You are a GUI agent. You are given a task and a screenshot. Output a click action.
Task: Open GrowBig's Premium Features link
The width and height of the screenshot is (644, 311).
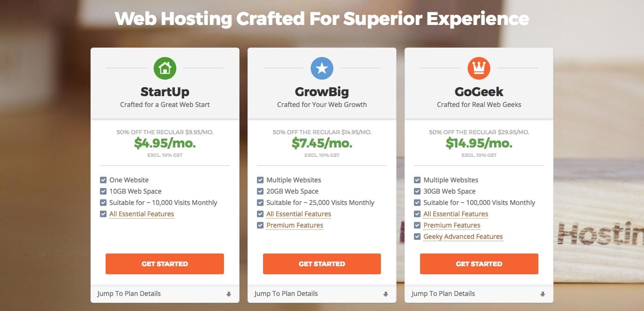(295, 225)
